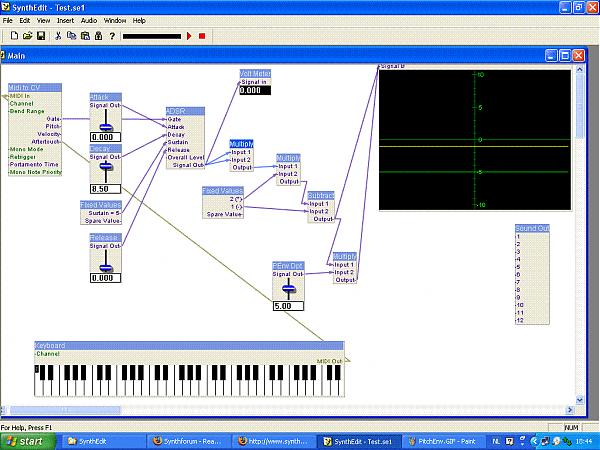Click the Gate pin on ADSR
This screenshot has width=600, height=450.
coord(174,119)
